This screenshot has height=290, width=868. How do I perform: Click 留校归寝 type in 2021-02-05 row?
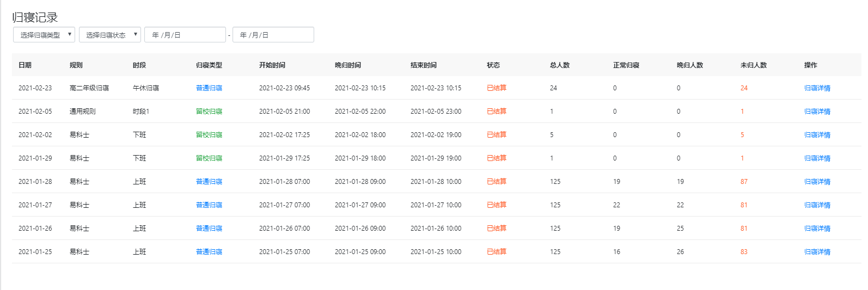(x=209, y=112)
